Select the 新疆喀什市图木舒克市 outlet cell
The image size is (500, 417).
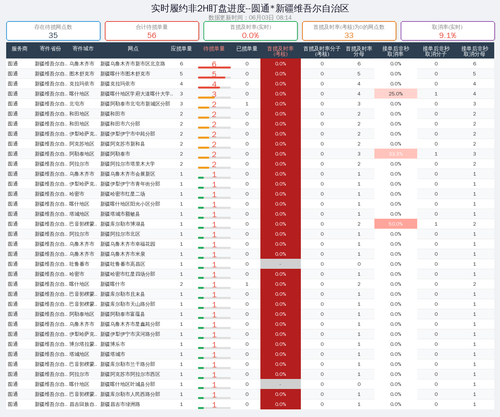tap(125, 74)
